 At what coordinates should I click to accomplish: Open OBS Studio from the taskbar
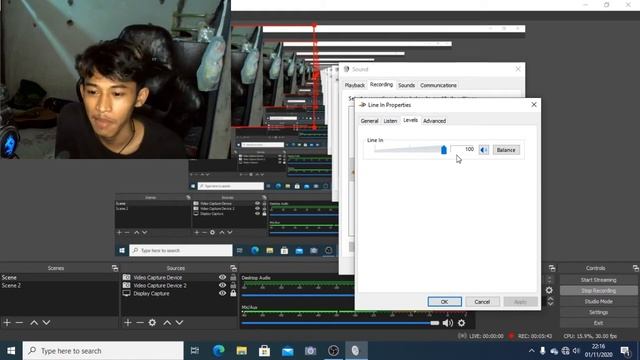[x=333, y=351]
